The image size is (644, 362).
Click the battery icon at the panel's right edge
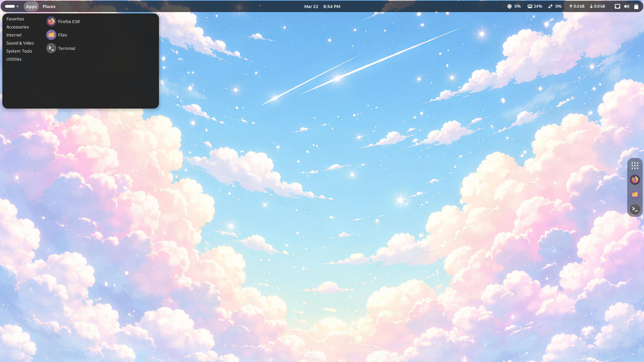point(636,6)
